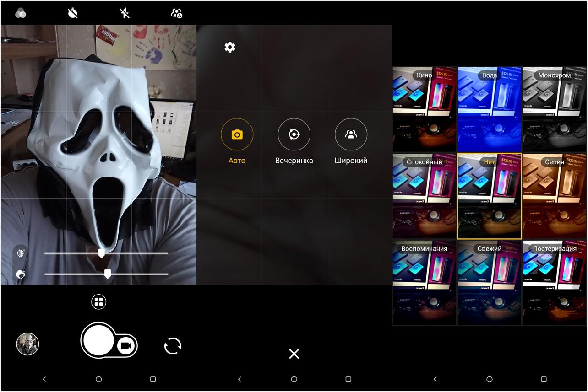Open camera settings gear
Screen dimensions: 588x392
click(230, 47)
